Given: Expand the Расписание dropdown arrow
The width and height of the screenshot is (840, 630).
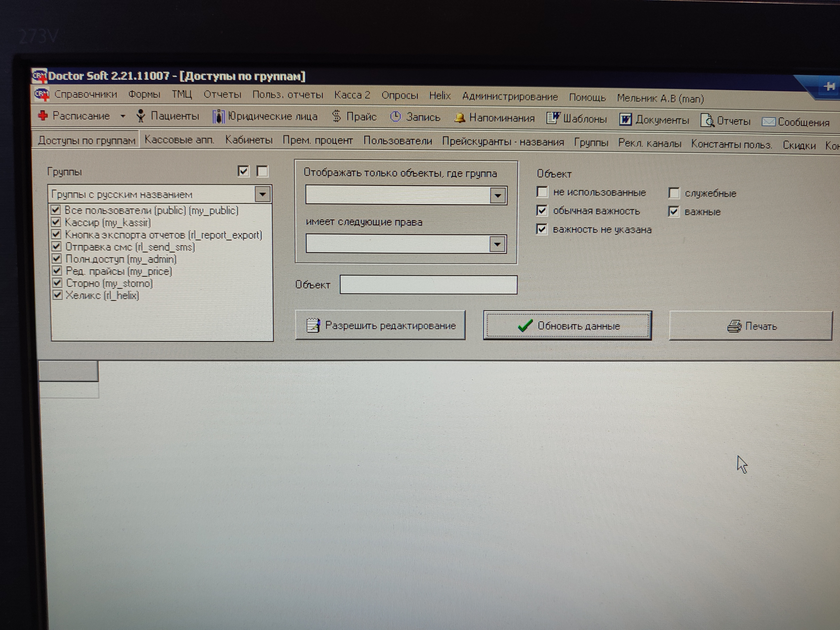Looking at the screenshot, I should 123,116.
